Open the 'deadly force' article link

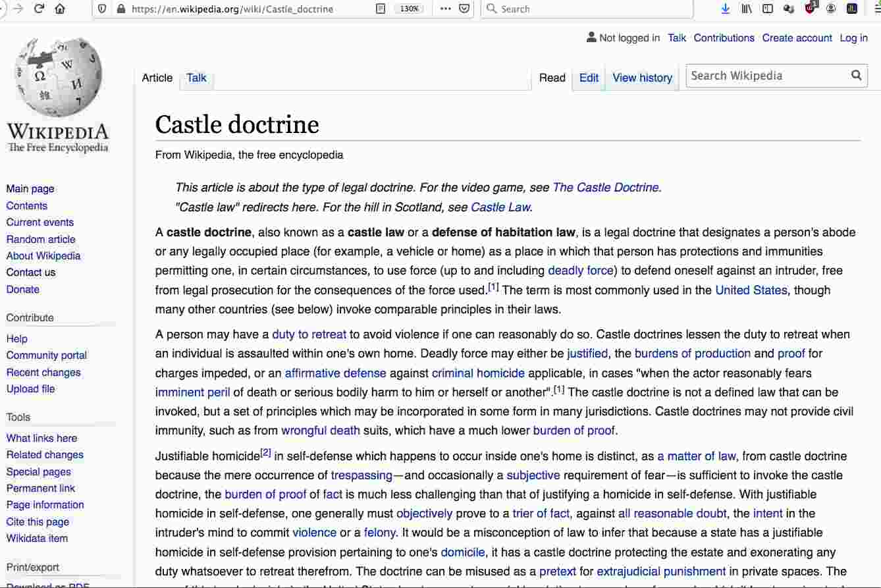581,271
